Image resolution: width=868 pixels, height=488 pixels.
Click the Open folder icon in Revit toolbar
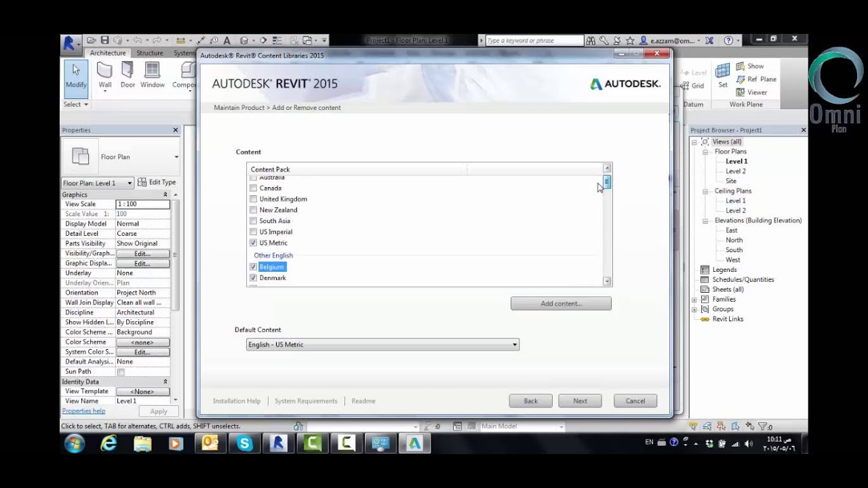(x=93, y=41)
